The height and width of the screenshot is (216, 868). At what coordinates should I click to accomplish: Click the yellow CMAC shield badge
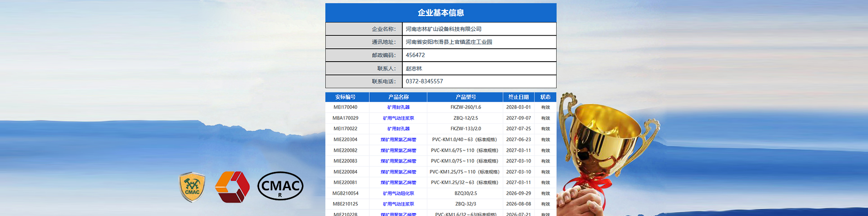point(192,187)
